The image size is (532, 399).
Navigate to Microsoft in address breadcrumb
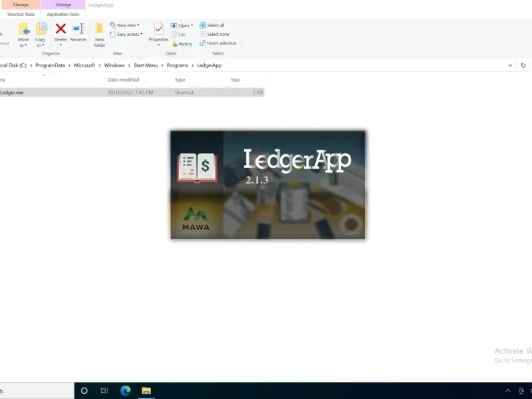point(84,65)
